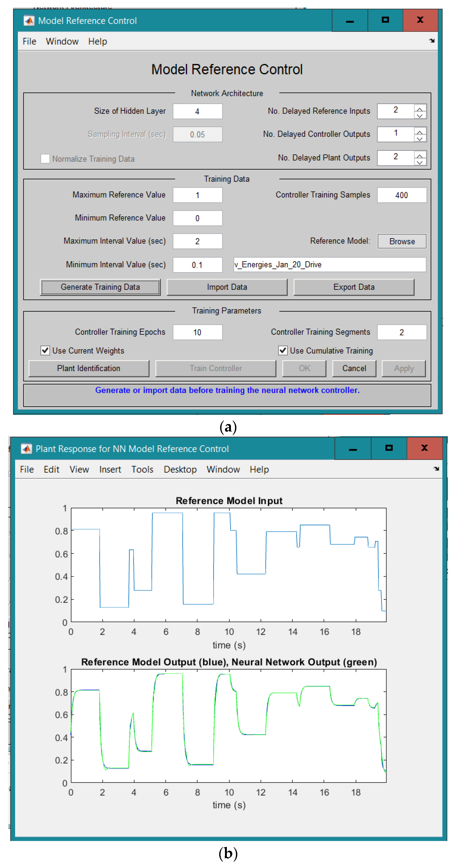Toggle Use Current Weights checkbox
This screenshot has height=868, width=455.
click(x=45, y=350)
